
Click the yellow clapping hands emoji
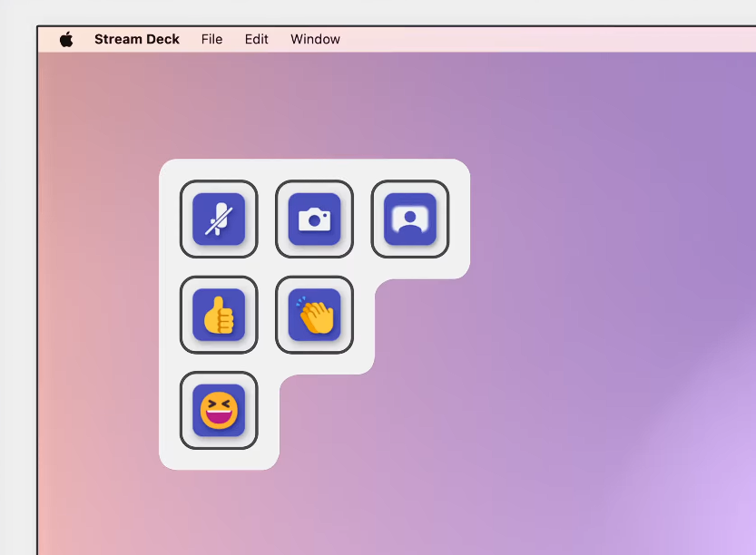pyautogui.click(x=315, y=316)
